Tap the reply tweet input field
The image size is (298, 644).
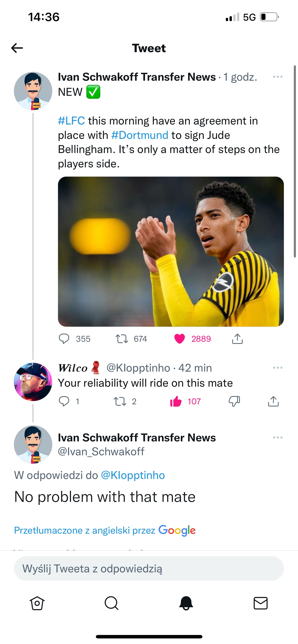point(149,568)
